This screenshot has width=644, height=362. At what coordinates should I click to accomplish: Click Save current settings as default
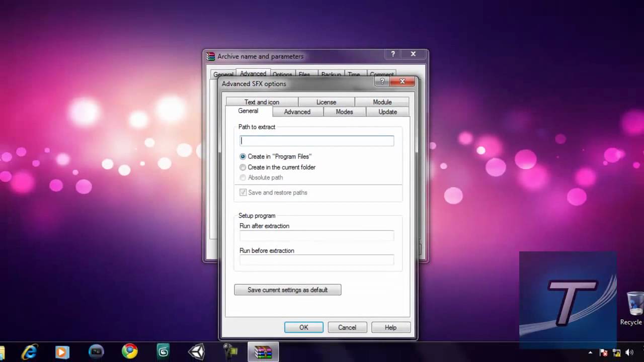[287, 290]
